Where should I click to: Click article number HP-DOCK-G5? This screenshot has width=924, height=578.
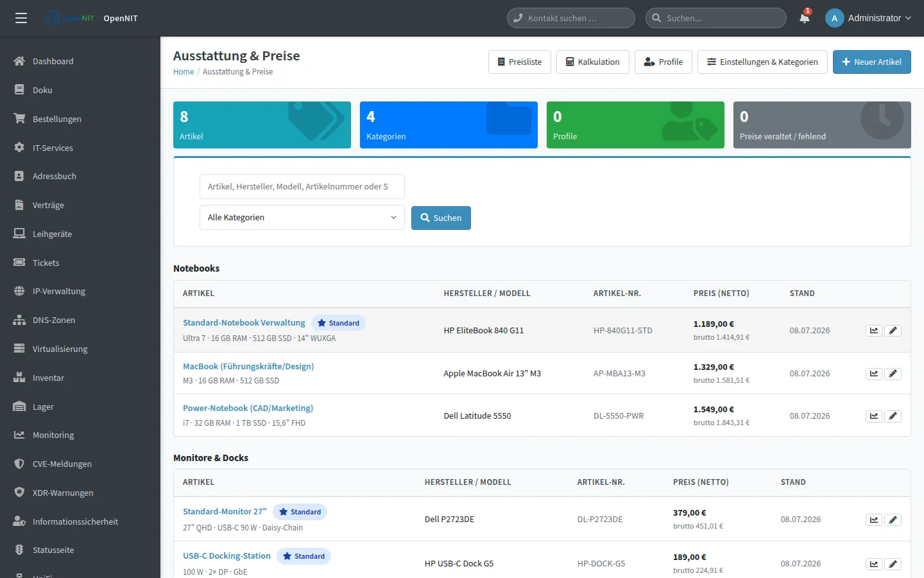click(601, 564)
